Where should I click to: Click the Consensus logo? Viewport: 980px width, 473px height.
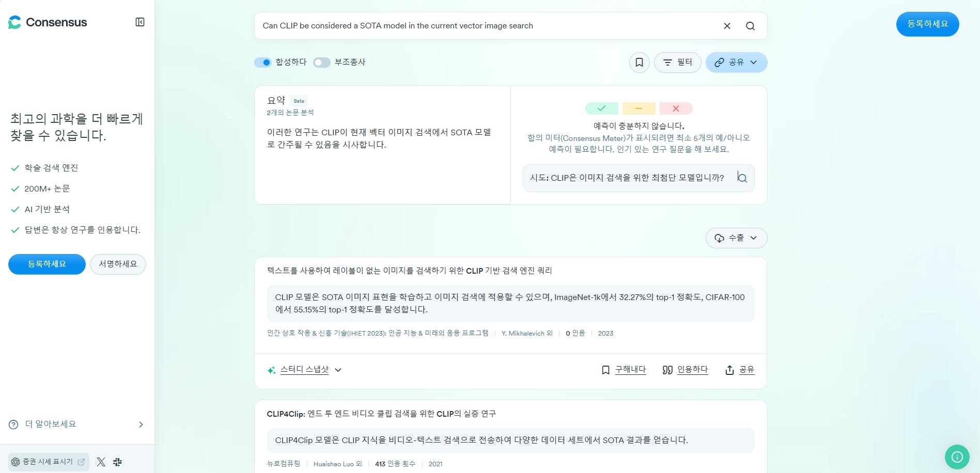click(48, 22)
